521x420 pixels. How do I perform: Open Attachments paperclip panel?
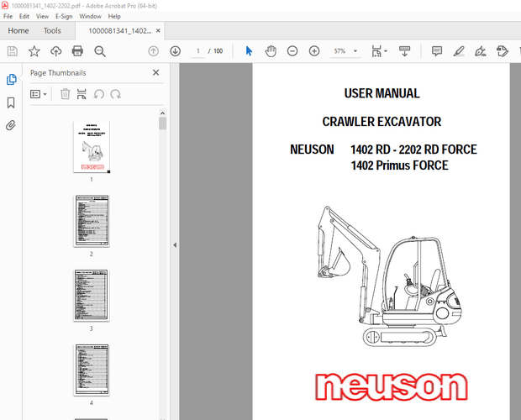(x=11, y=125)
